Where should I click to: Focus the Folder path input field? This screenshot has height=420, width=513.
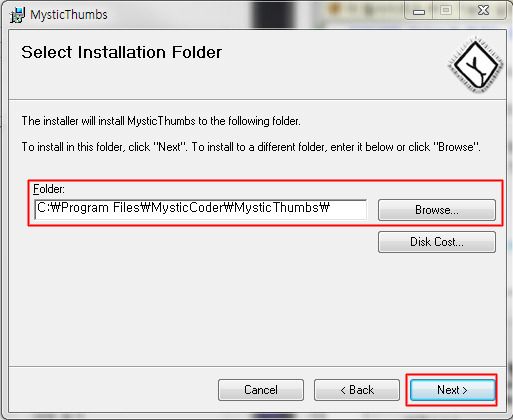pos(200,210)
